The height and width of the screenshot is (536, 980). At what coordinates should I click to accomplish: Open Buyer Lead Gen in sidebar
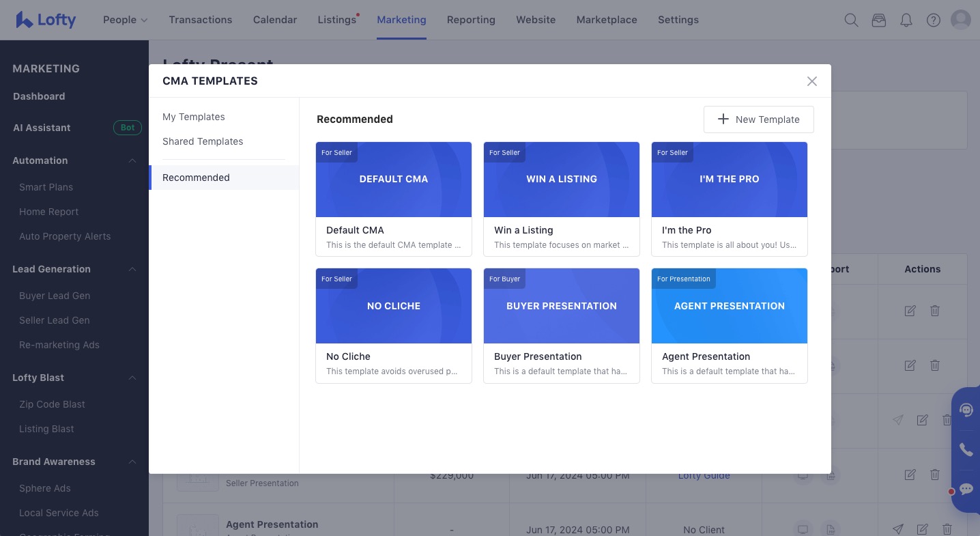(55, 296)
